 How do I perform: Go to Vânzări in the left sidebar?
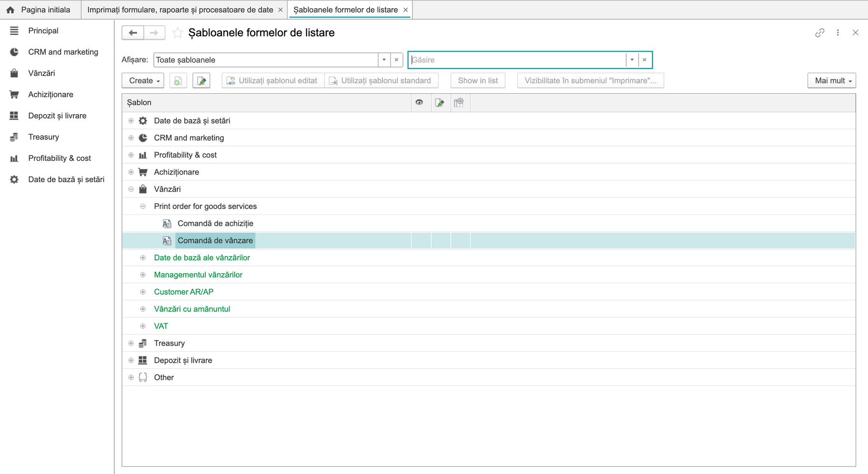tap(41, 73)
